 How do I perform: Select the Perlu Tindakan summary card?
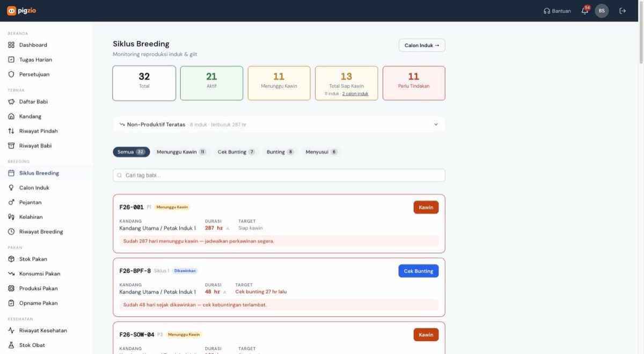coord(414,83)
